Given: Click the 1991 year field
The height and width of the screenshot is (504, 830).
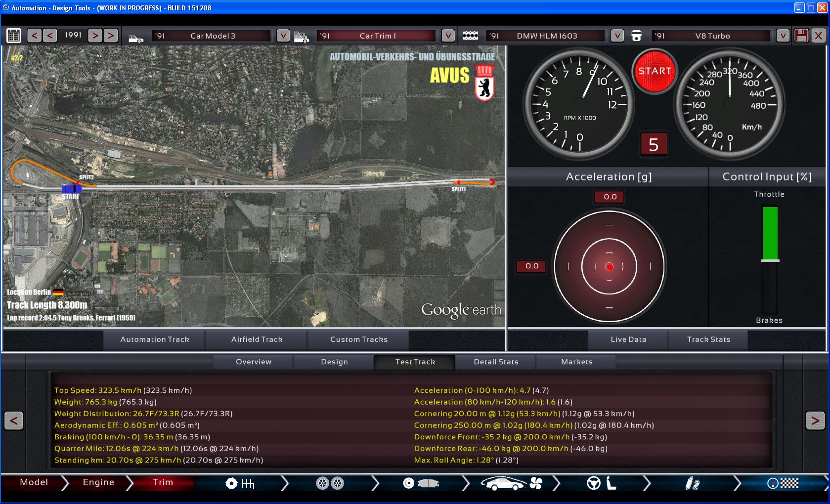Looking at the screenshot, I should (x=73, y=35).
